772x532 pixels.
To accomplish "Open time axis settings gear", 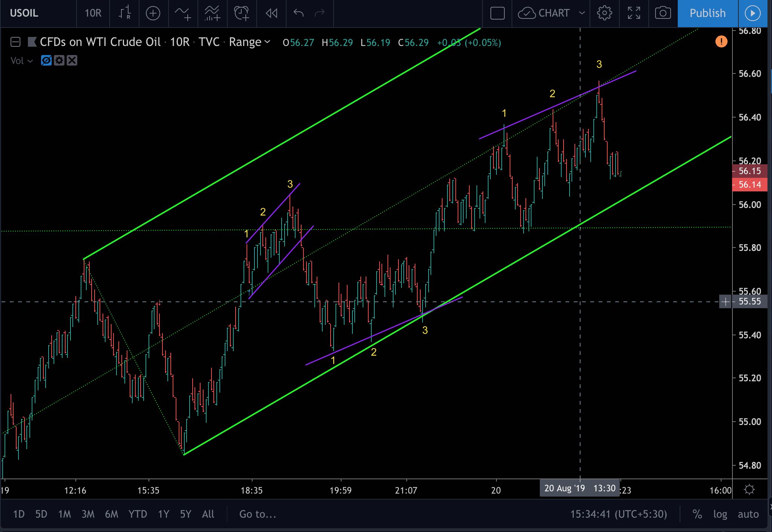I will 749,489.
